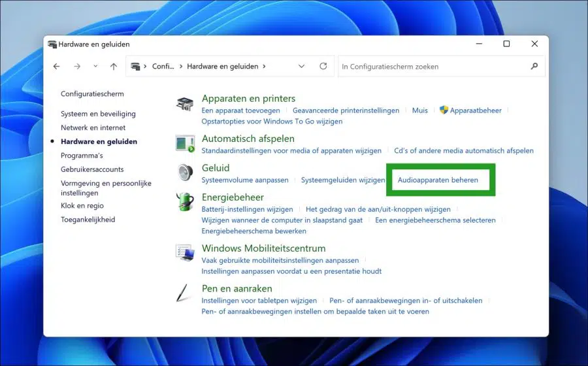This screenshot has width=588, height=366.
Task: Open Apparaatbeheer link
Action: click(476, 110)
